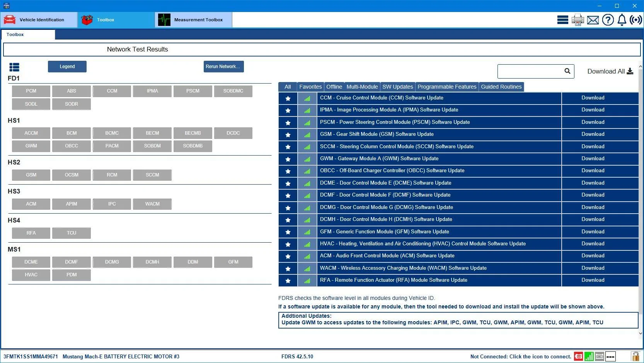This screenshot has height=363, width=644.
Task: Click the Legend button
Action: point(67,67)
